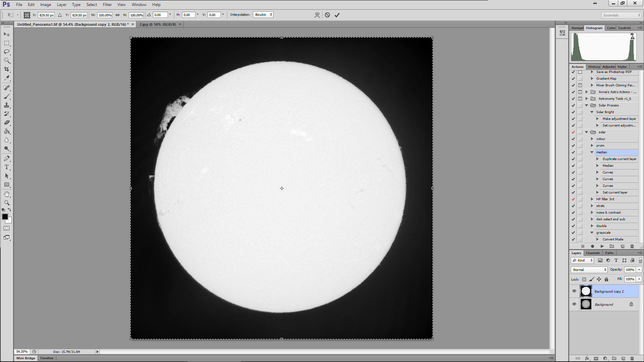This screenshot has height=362, width=644.
Task: Click the play selection button in Actions panel
Action: [x=602, y=246]
